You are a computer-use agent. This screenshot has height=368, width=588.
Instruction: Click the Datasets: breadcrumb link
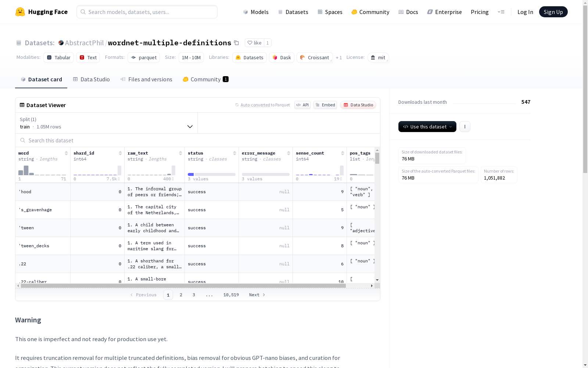(x=40, y=43)
